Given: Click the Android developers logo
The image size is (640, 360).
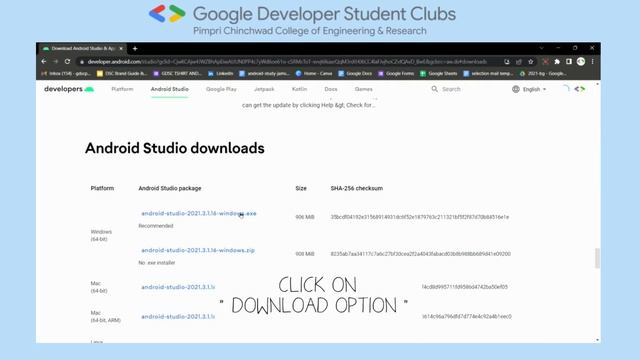Looking at the screenshot, I should click(x=69, y=89).
